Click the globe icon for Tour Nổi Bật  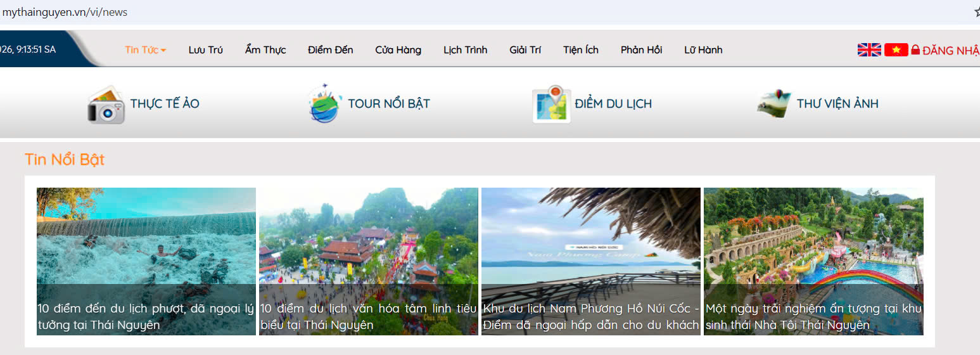[325, 103]
